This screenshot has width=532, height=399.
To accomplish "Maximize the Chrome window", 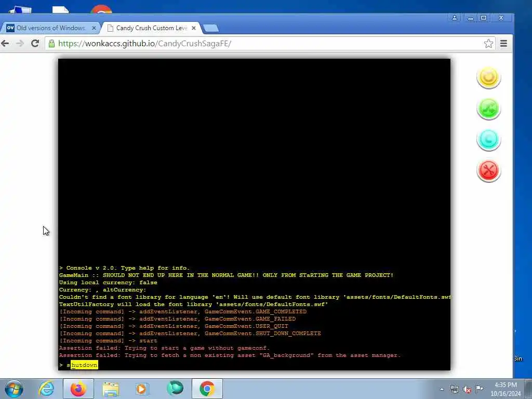I will coord(484,18).
